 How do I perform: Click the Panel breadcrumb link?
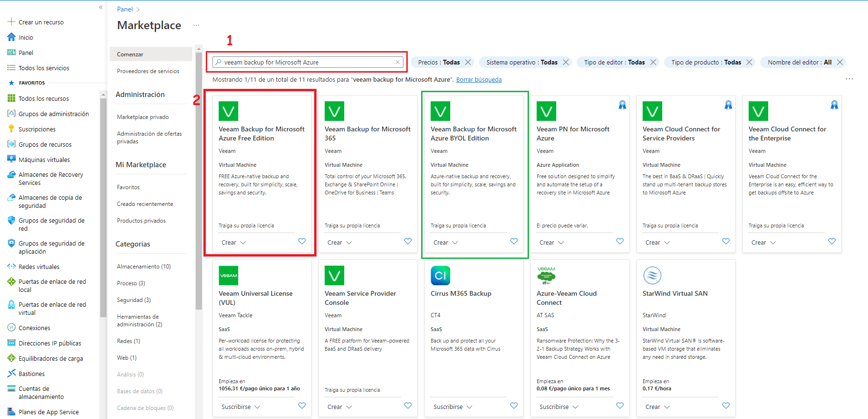pos(125,9)
